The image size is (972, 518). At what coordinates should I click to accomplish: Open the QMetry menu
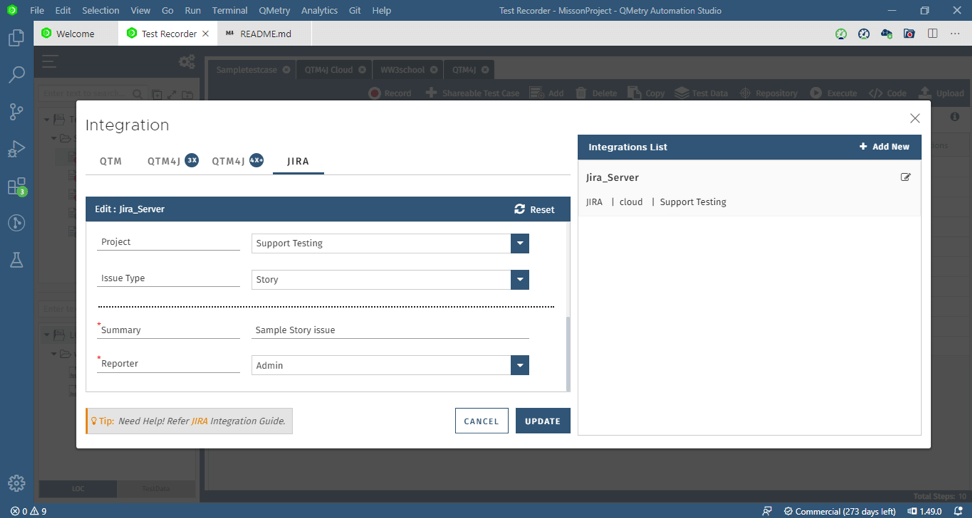[274, 11]
